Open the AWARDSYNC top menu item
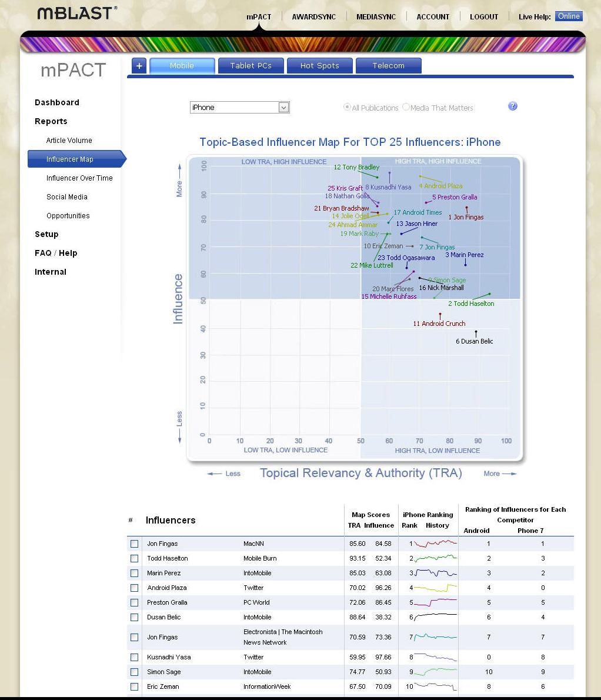 click(x=313, y=17)
